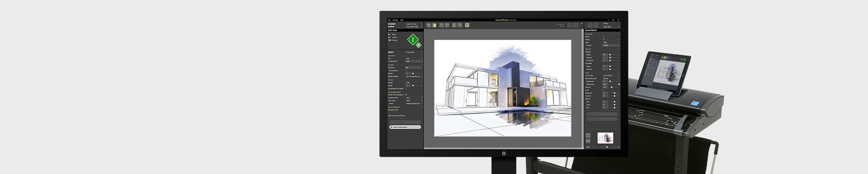Toggle the Collate switch

click(x=389, y=37)
